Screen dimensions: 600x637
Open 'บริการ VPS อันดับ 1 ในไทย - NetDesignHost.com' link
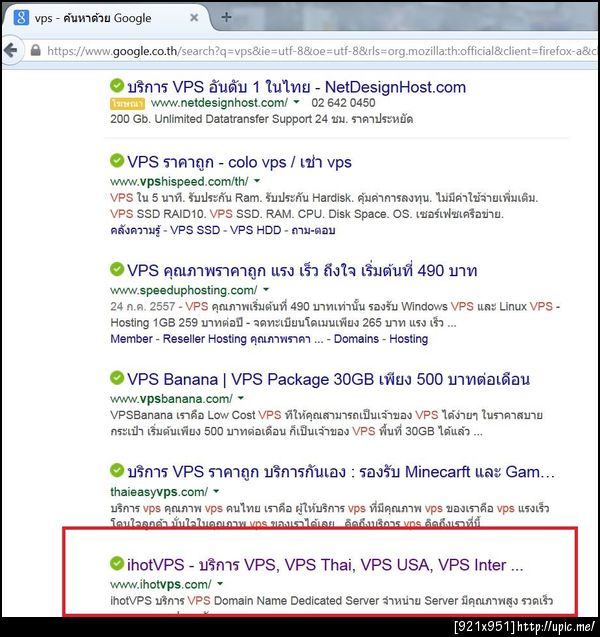[297, 87]
